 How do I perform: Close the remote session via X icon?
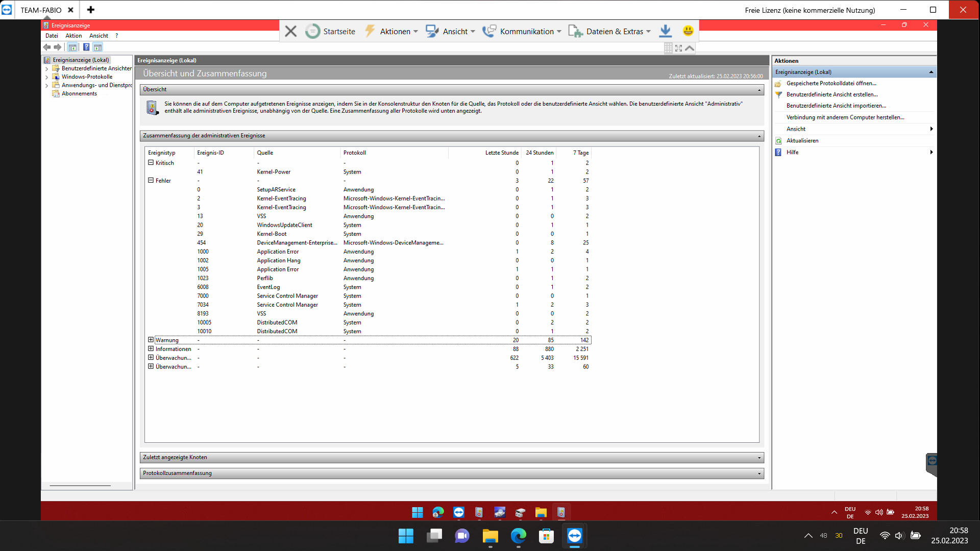click(290, 31)
